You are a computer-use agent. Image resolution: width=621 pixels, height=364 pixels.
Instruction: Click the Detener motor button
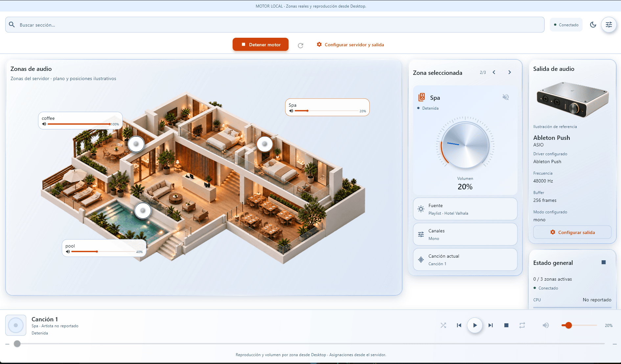tap(261, 44)
